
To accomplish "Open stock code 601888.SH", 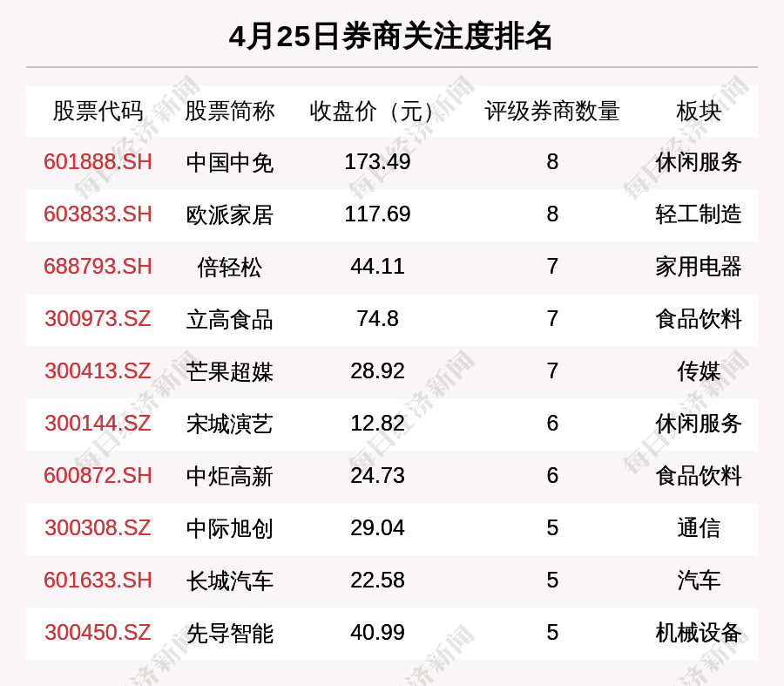I will point(98,162).
